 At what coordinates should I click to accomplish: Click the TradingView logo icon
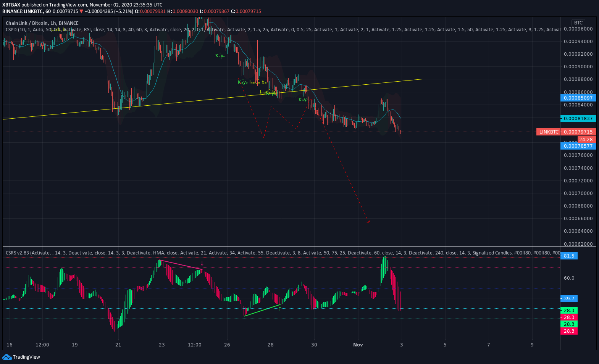(x=7, y=357)
